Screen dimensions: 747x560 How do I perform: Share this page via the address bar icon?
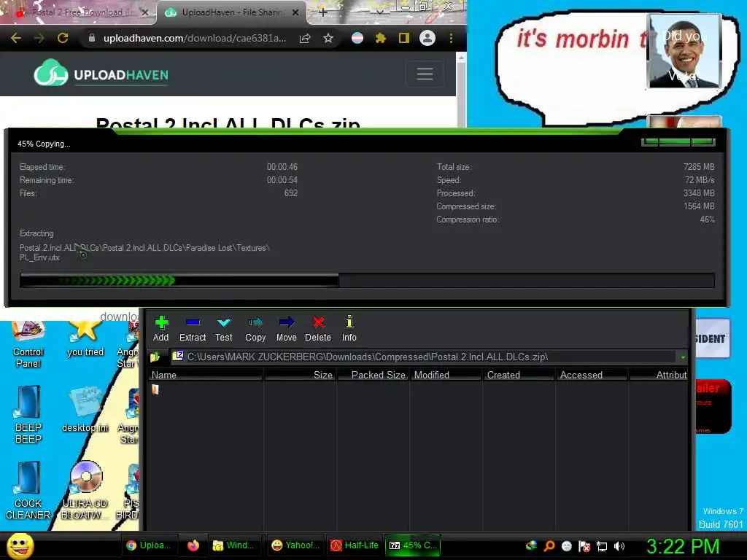pos(305,38)
